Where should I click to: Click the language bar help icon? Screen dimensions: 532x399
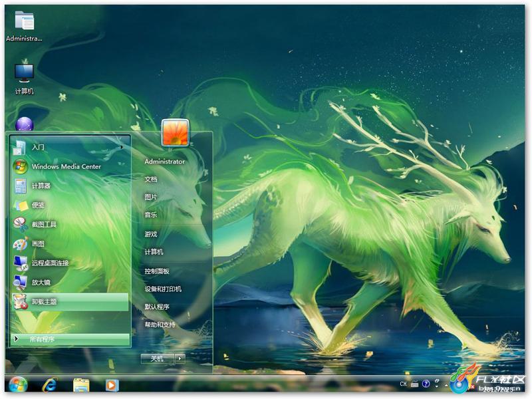[426, 384]
